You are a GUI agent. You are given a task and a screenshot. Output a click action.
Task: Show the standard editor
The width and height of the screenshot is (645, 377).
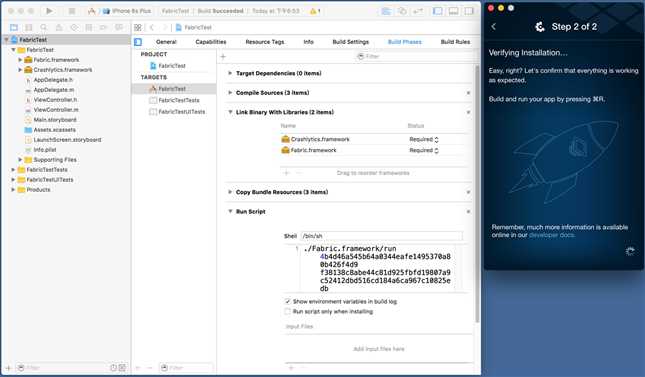386,11
